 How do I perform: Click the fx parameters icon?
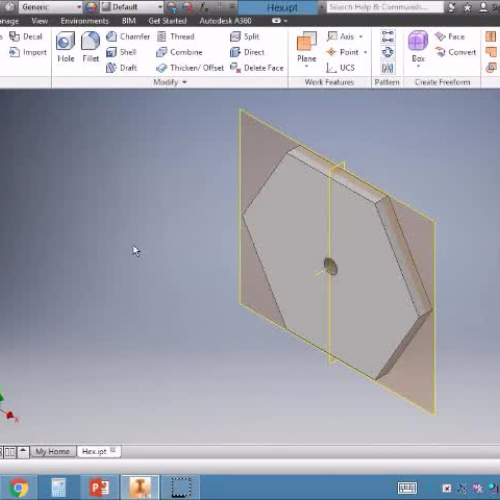203,7
